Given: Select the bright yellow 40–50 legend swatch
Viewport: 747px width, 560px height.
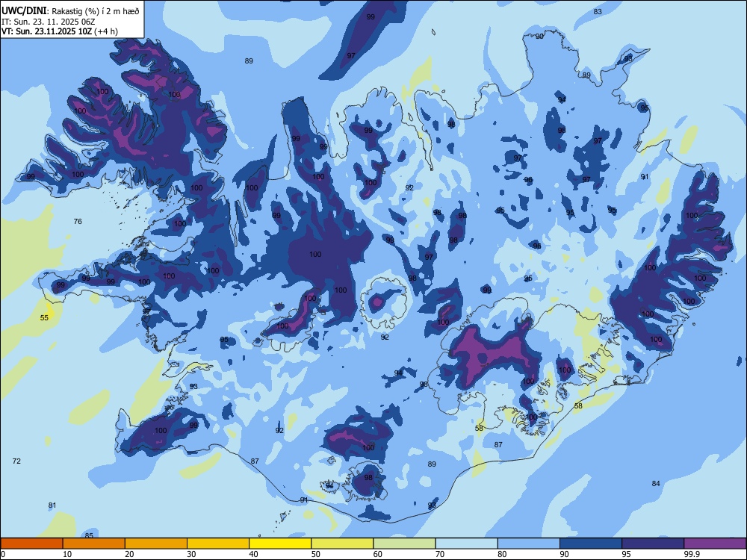Looking at the screenshot, I should [x=280, y=544].
